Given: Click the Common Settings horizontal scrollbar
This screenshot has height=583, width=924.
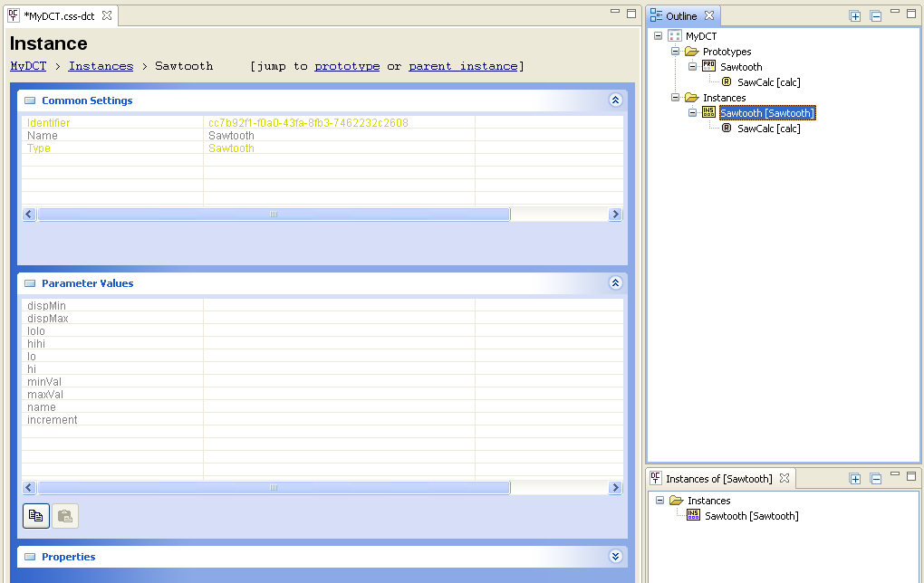Looking at the screenshot, I should [x=274, y=215].
